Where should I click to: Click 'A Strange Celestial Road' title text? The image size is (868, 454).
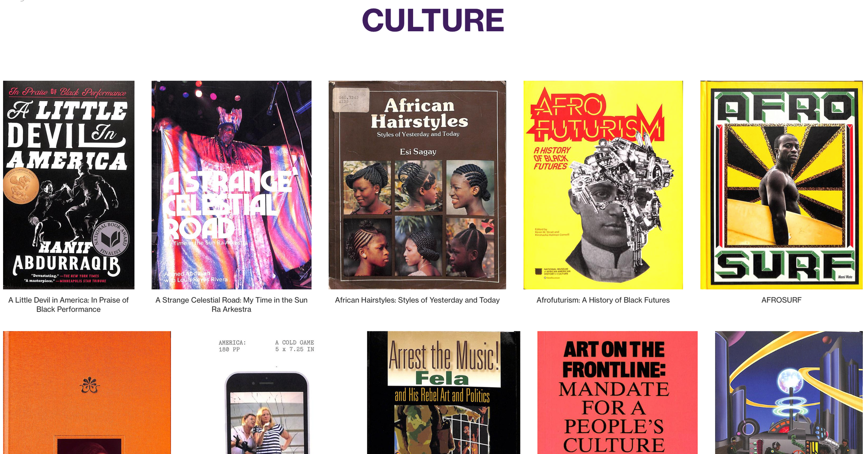231,305
